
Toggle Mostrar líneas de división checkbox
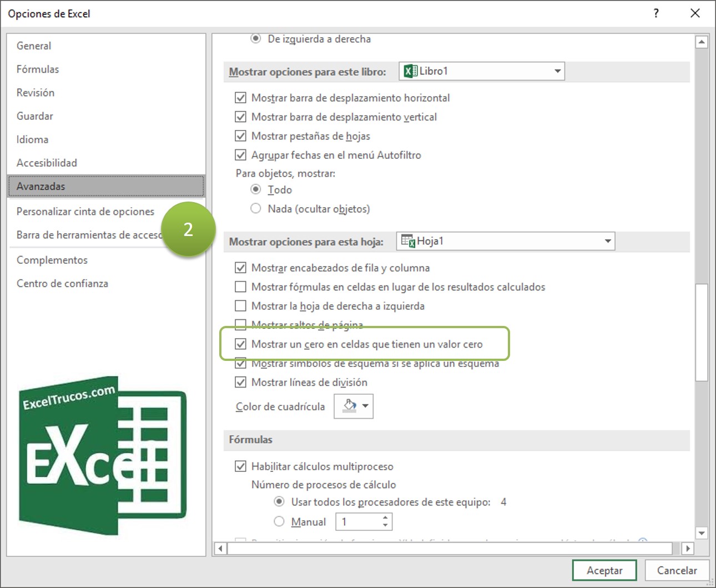[x=240, y=382]
